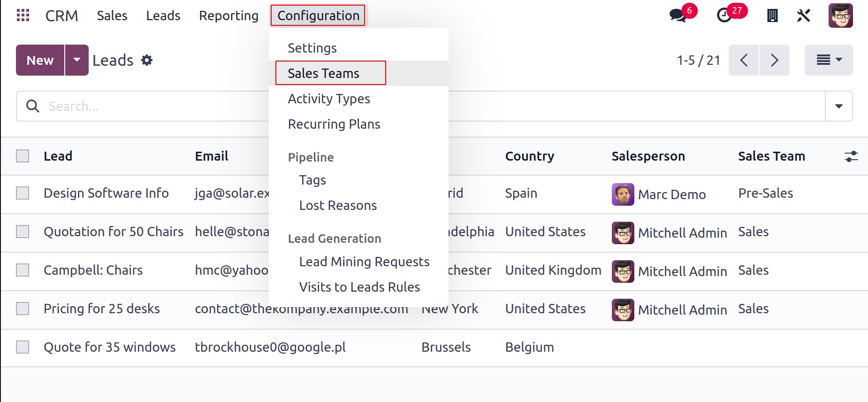Image resolution: width=868 pixels, height=402 pixels.
Task: Open the debug tools wrench icon
Action: point(804,15)
